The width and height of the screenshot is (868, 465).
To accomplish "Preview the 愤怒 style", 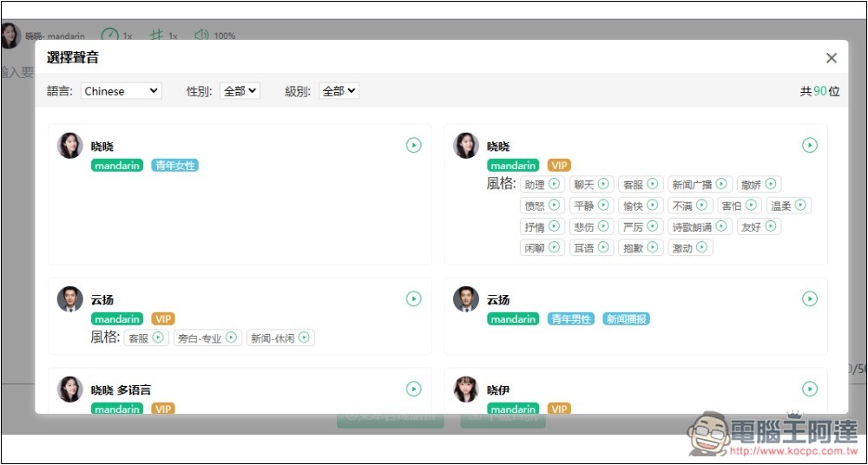I will click(x=554, y=206).
